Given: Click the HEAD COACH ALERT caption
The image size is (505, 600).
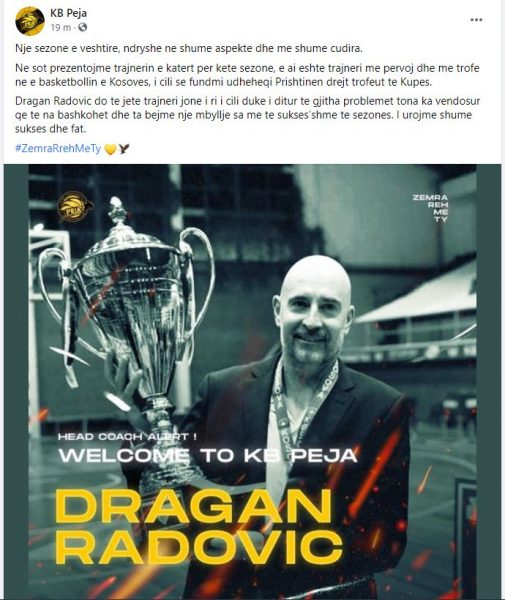Looking at the screenshot, I should 128,437.
